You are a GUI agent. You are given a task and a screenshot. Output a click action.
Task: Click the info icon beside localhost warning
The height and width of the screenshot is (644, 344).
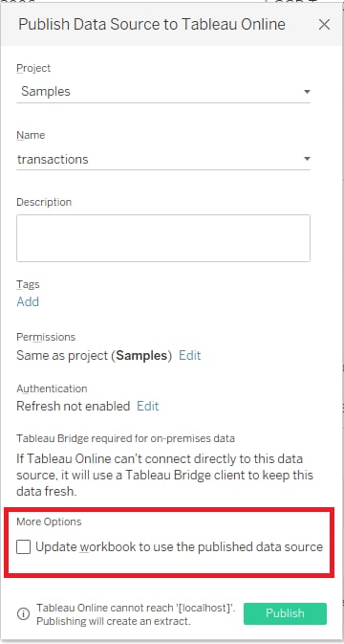pos(23,614)
